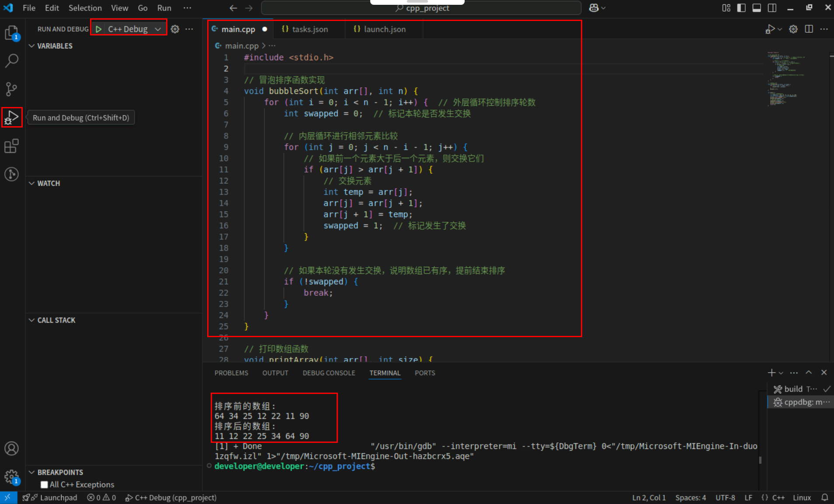Open the Git graph activity icon
This screenshot has width=834, height=504.
pyautogui.click(x=12, y=174)
